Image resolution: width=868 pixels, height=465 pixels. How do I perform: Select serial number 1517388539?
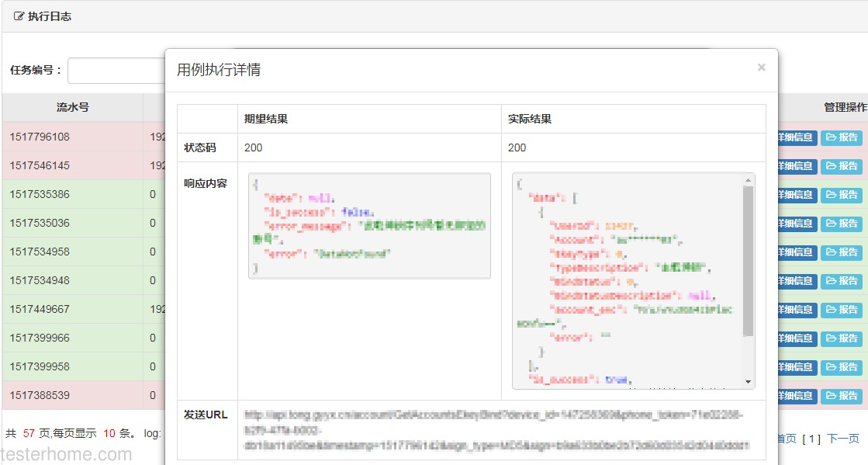40,396
